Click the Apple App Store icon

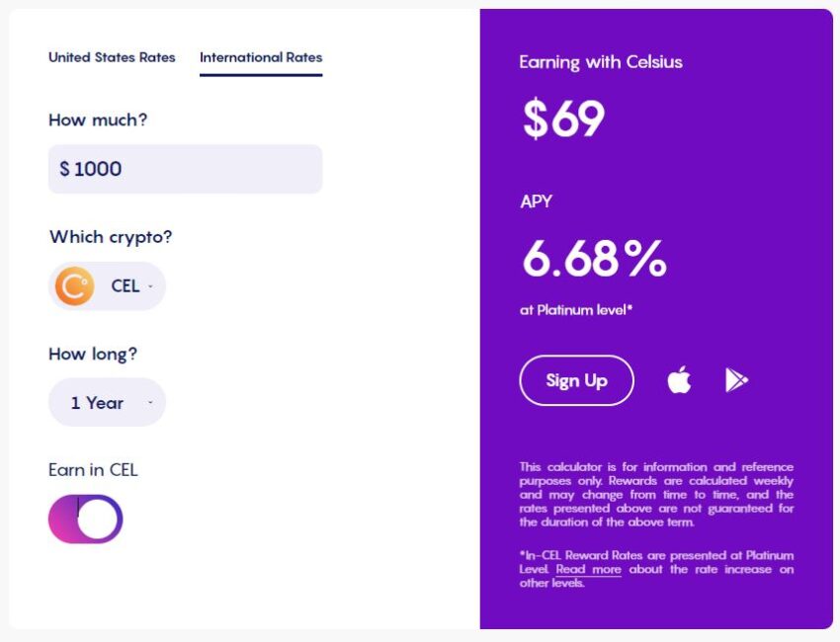coord(679,379)
